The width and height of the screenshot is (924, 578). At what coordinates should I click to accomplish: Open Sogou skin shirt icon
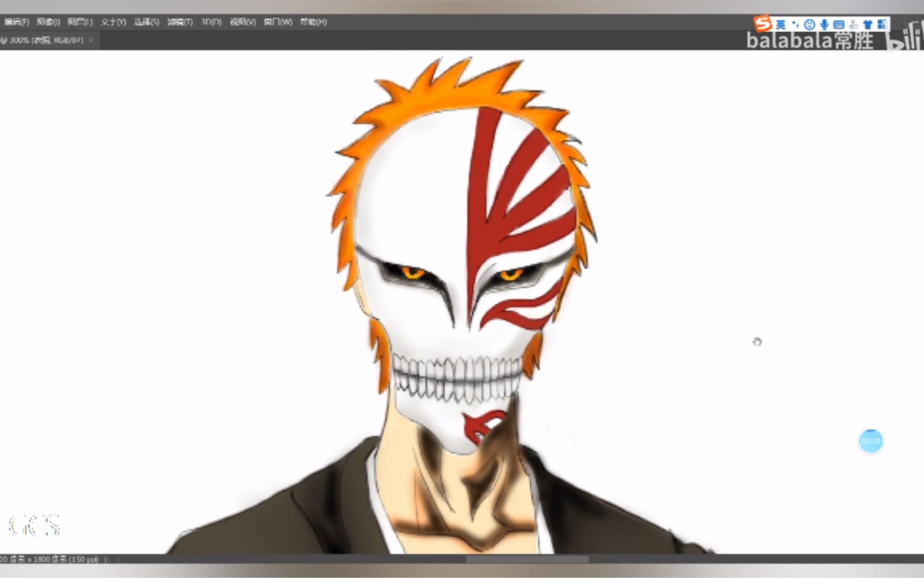868,24
